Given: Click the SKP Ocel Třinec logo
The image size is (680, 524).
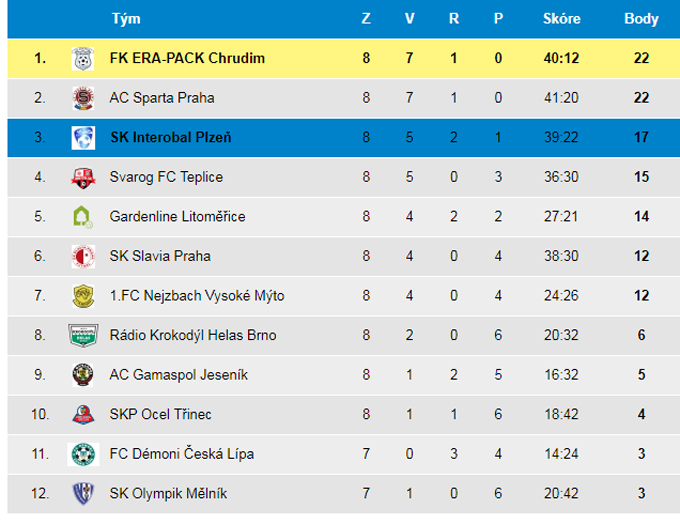Looking at the screenshot, I should pyautogui.click(x=83, y=415).
